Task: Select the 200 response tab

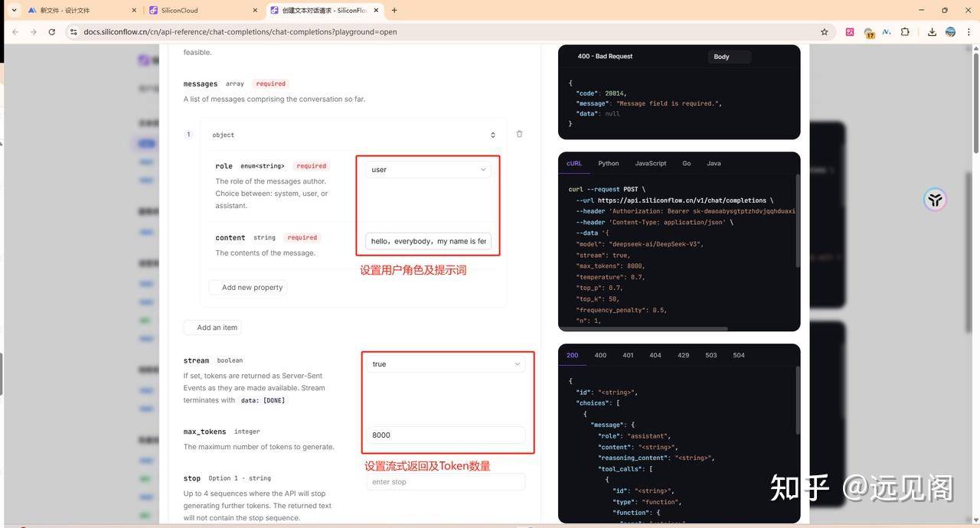Action: pyautogui.click(x=573, y=355)
